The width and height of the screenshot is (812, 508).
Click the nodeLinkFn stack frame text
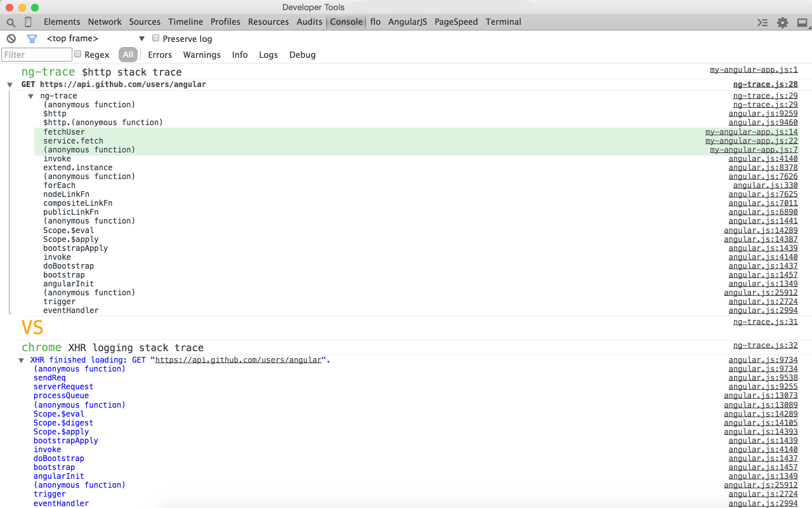tap(66, 194)
